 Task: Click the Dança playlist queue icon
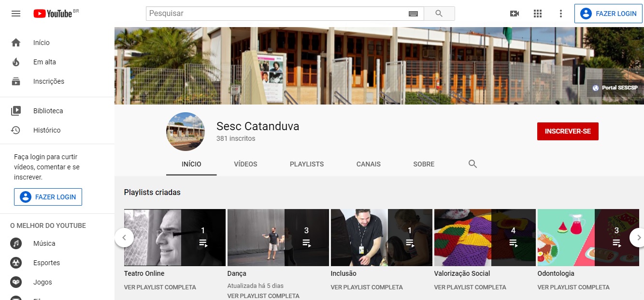coord(307,243)
